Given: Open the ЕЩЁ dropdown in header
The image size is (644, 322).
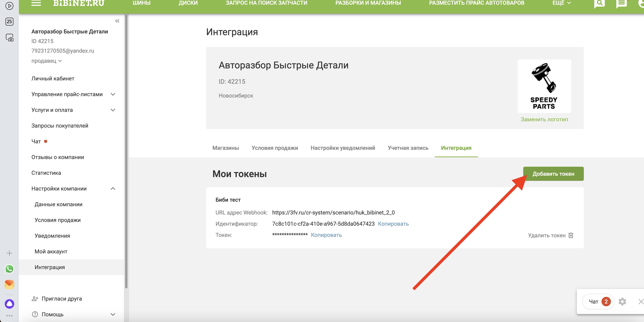Looking at the screenshot, I should tap(562, 3).
